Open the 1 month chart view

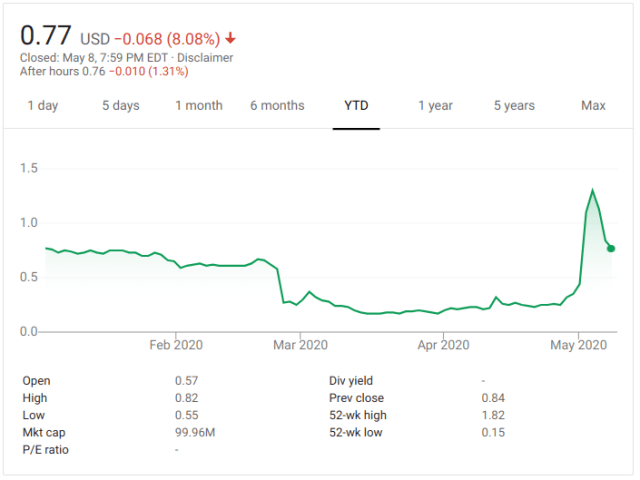[x=199, y=106]
